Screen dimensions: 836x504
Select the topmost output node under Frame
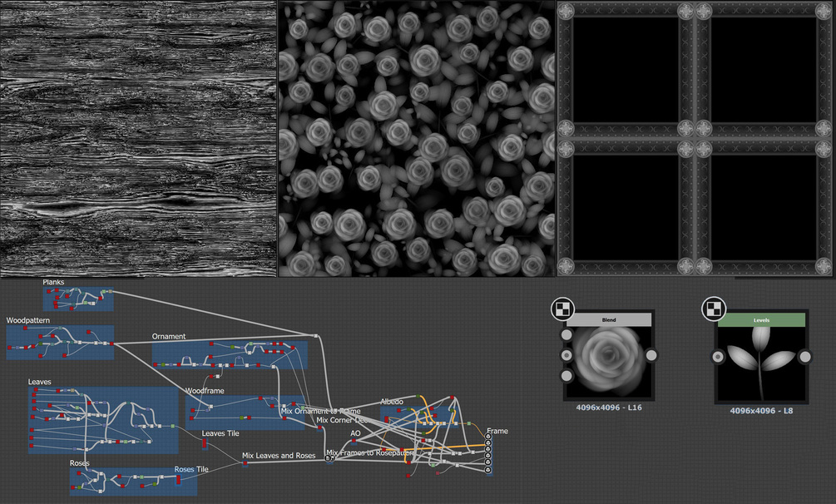[x=487, y=437]
